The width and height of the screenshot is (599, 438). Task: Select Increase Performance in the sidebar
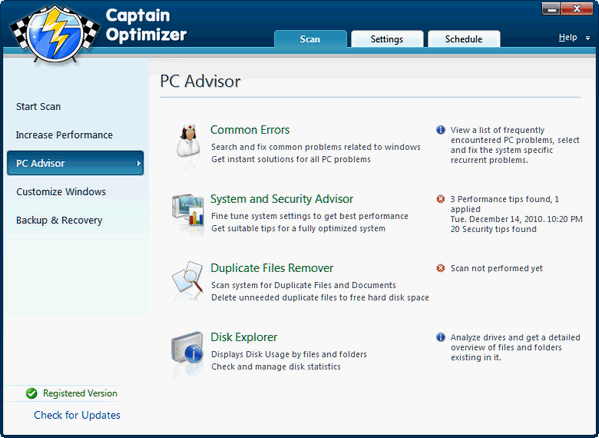[x=64, y=135]
